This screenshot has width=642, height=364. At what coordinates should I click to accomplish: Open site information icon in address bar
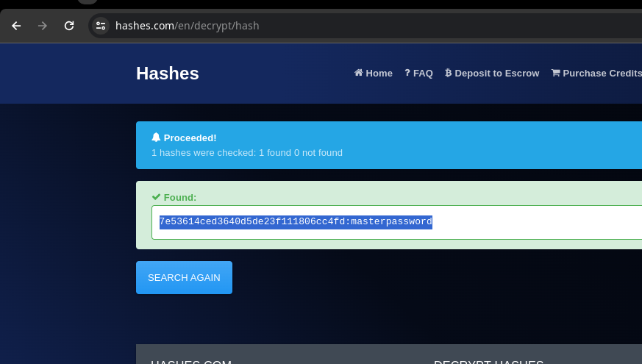(101, 26)
